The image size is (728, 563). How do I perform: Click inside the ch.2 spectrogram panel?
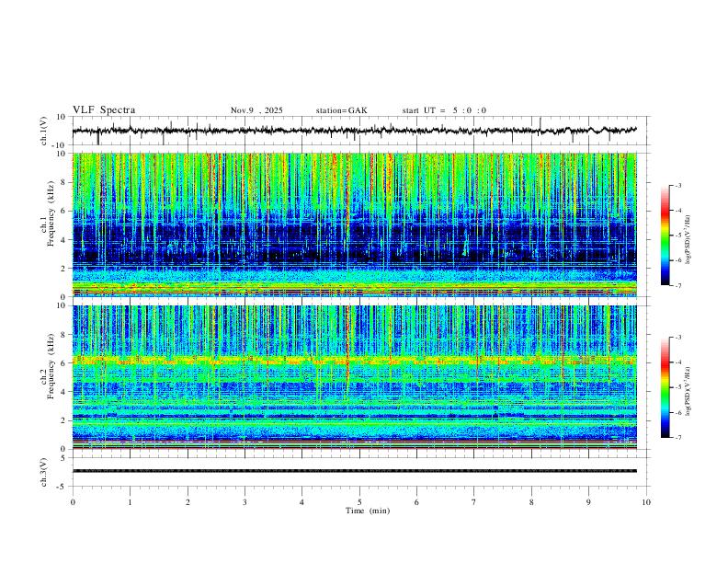point(354,377)
